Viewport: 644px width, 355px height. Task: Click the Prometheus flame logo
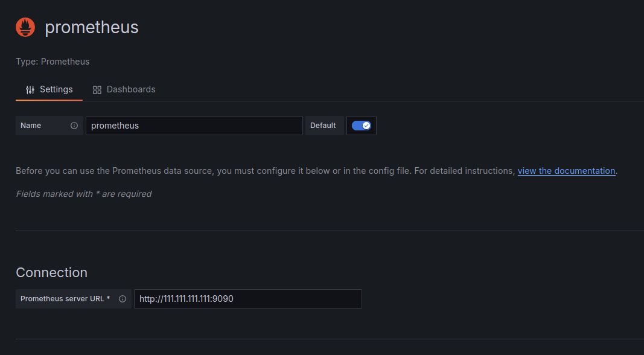click(25, 27)
